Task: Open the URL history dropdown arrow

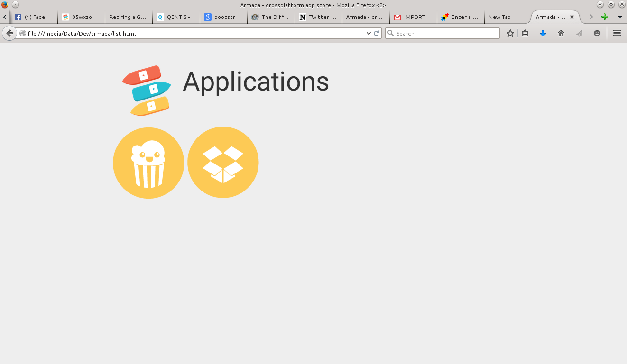Action: (369, 33)
